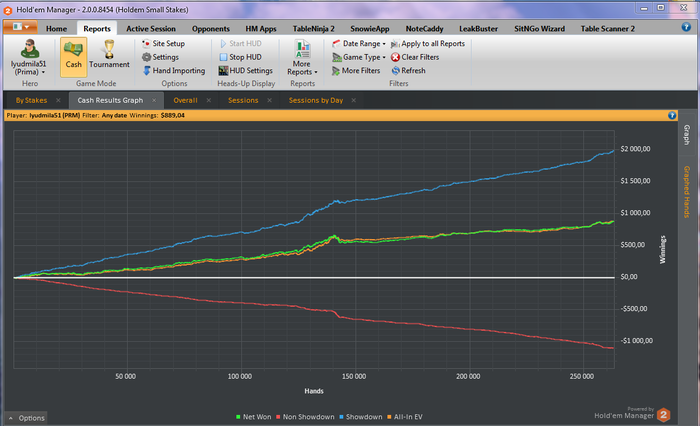The width and height of the screenshot is (700, 426).
Task: Select the lyudmila51 hero player icon
Action: pyautogui.click(x=29, y=49)
